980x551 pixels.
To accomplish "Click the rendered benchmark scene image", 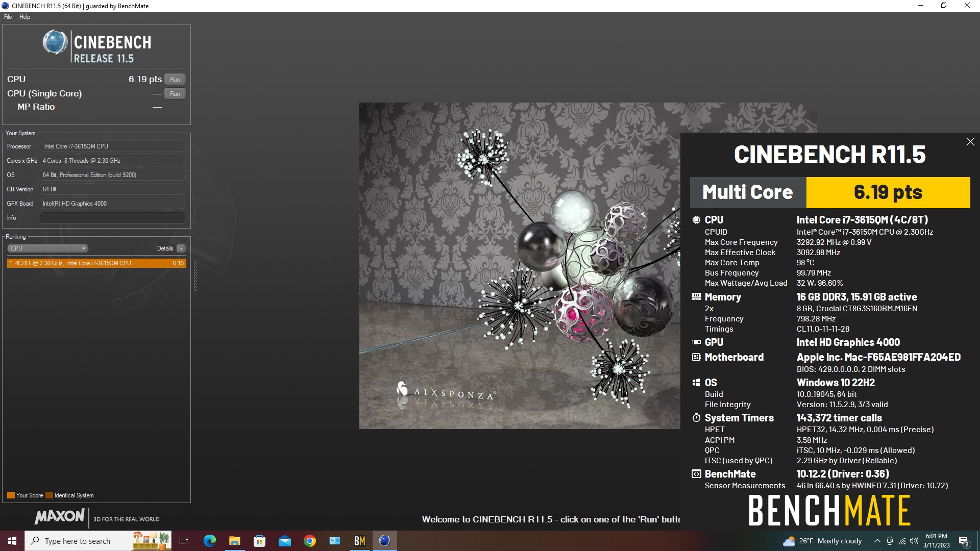I will [x=520, y=266].
